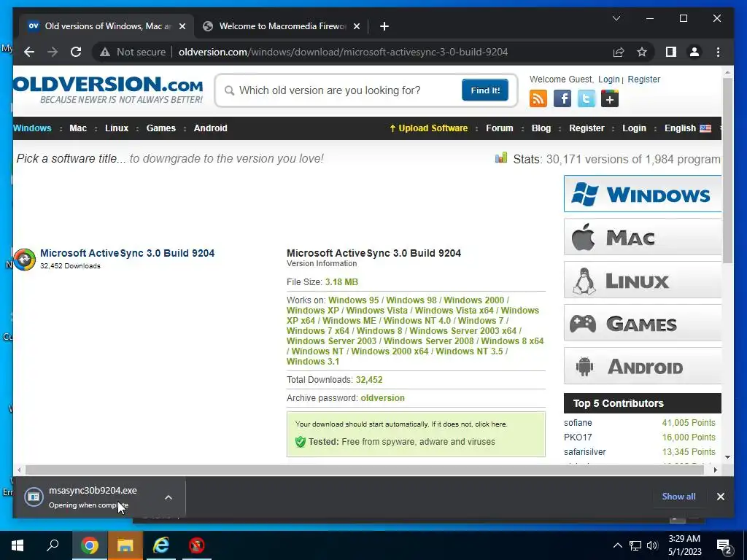Screen dimensions: 747x560
Task: Open the Facebook icon link
Action: point(562,99)
